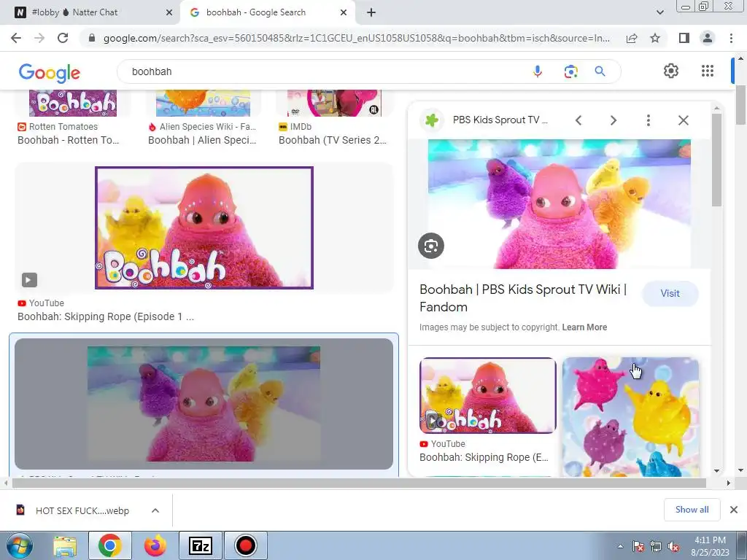Open Google quick settings gear

[671, 71]
